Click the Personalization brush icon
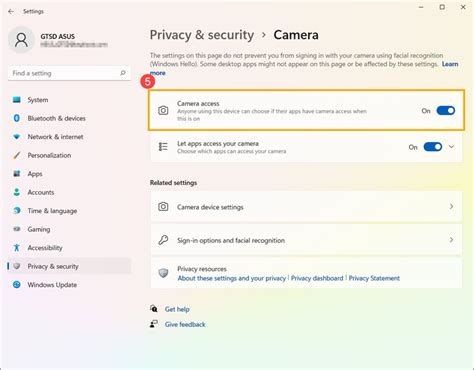Viewport: 474px width, 370px height. pos(17,155)
